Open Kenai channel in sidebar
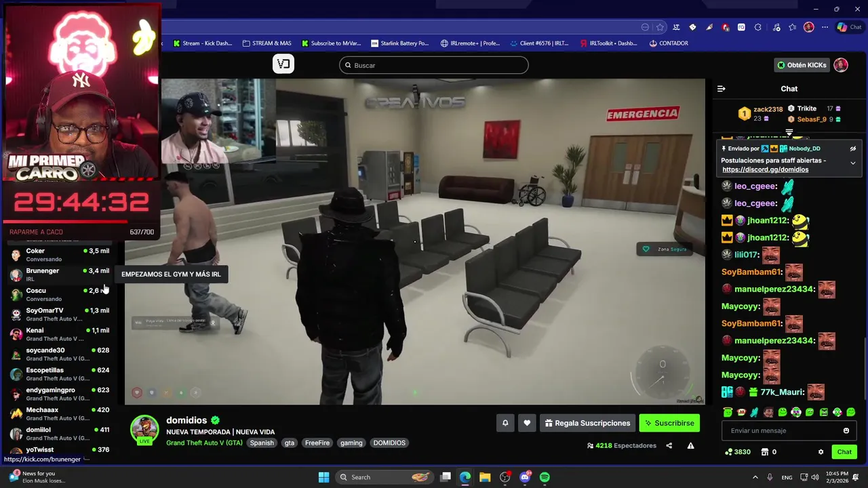 (59, 334)
